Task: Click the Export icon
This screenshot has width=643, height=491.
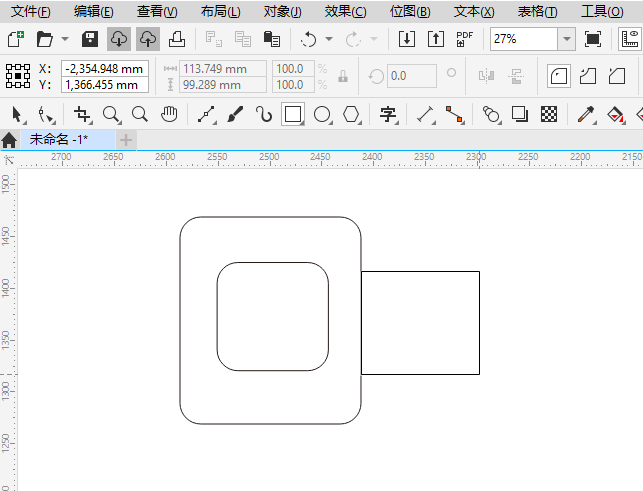Action: (x=436, y=39)
